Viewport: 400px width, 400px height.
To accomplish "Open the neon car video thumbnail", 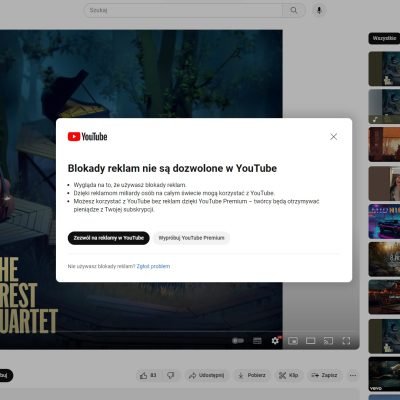I will 384,221.
